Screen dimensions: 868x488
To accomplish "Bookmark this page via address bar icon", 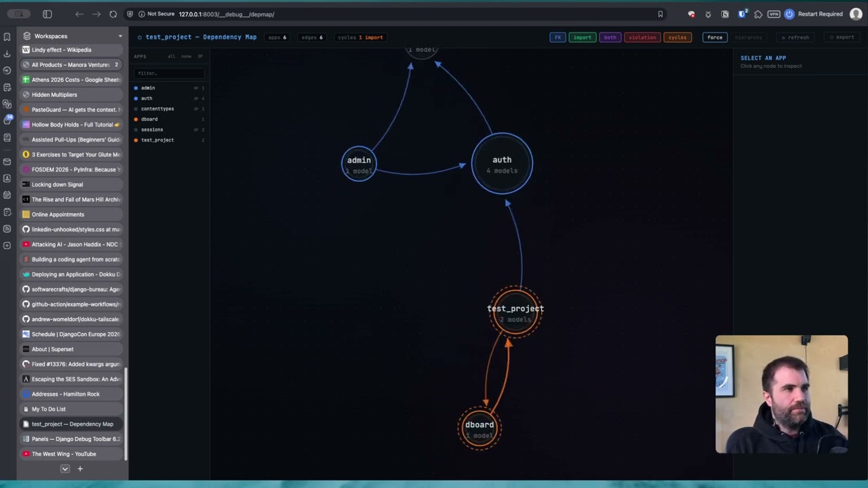I will pos(660,14).
